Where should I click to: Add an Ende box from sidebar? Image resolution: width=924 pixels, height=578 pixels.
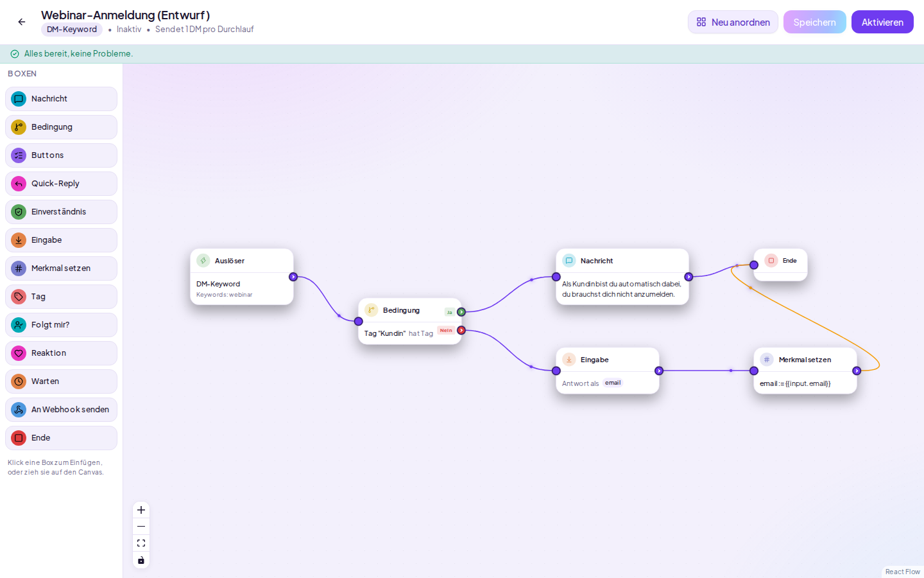coord(61,438)
